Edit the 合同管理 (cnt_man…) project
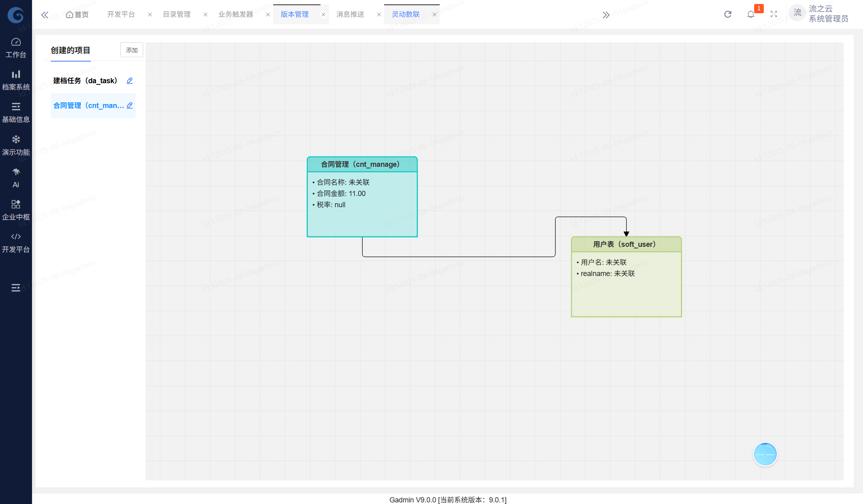Screen dimensions: 863x504 (130, 106)
